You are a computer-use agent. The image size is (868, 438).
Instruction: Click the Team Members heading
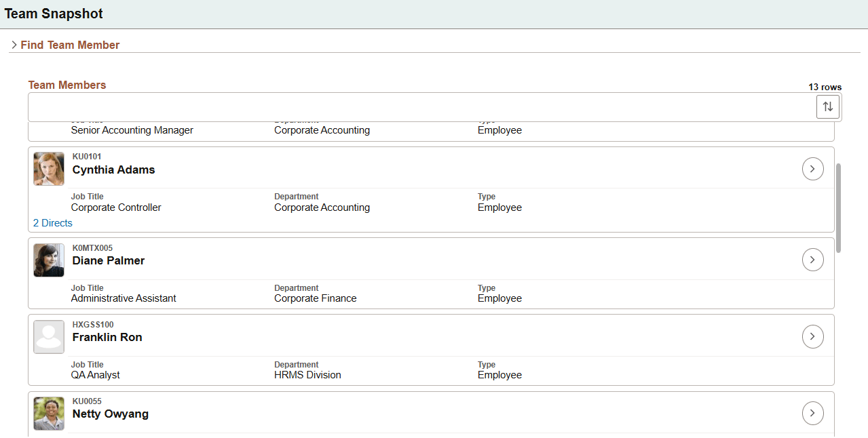click(67, 85)
